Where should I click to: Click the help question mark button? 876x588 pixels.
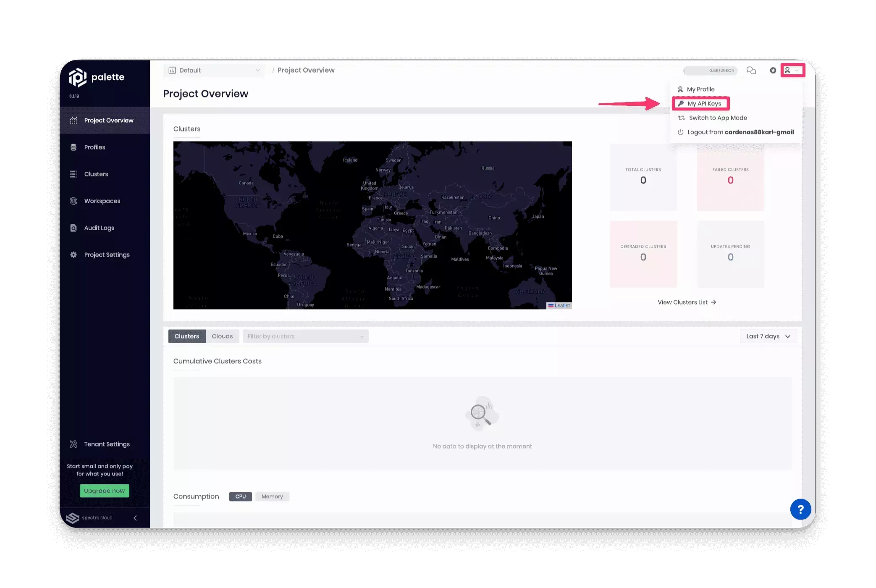[x=800, y=509]
